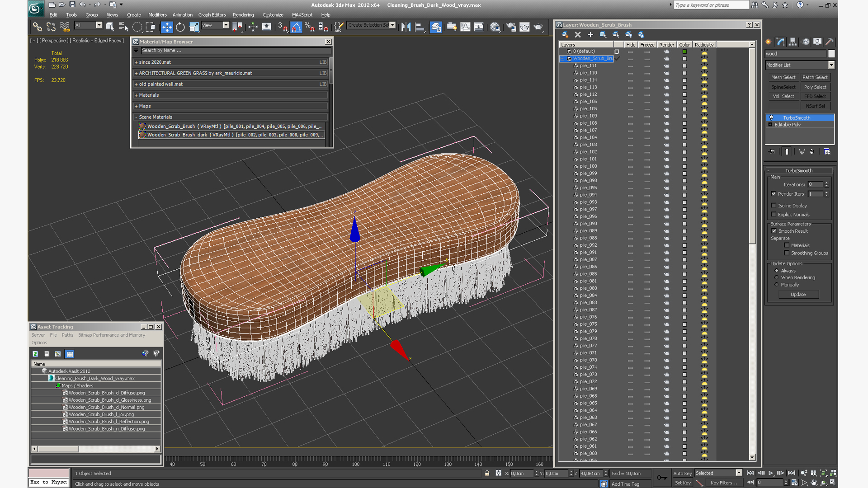Delete highlighted layer in Layer dialog

click(x=577, y=34)
